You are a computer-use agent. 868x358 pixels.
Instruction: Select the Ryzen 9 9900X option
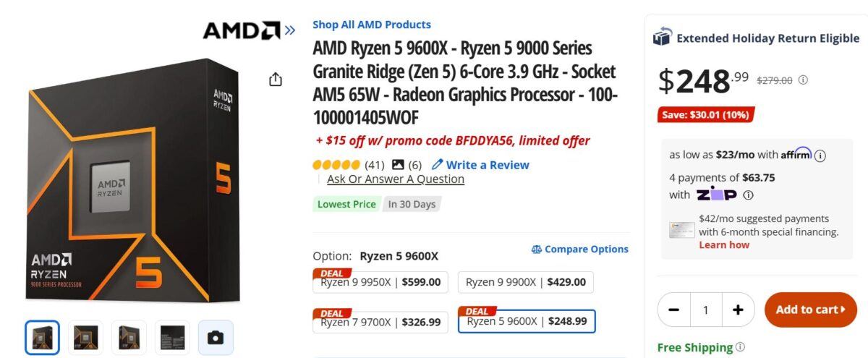coord(526,282)
